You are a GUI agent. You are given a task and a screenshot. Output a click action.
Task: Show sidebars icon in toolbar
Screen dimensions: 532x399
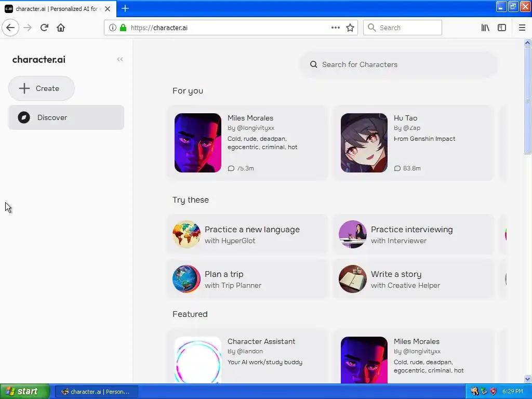click(x=502, y=28)
